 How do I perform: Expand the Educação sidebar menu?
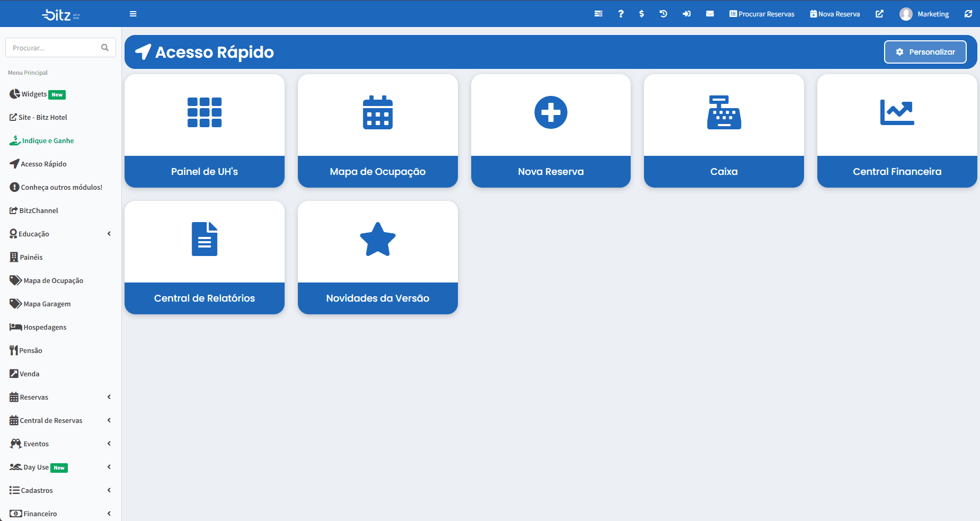click(x=61, y=234)
